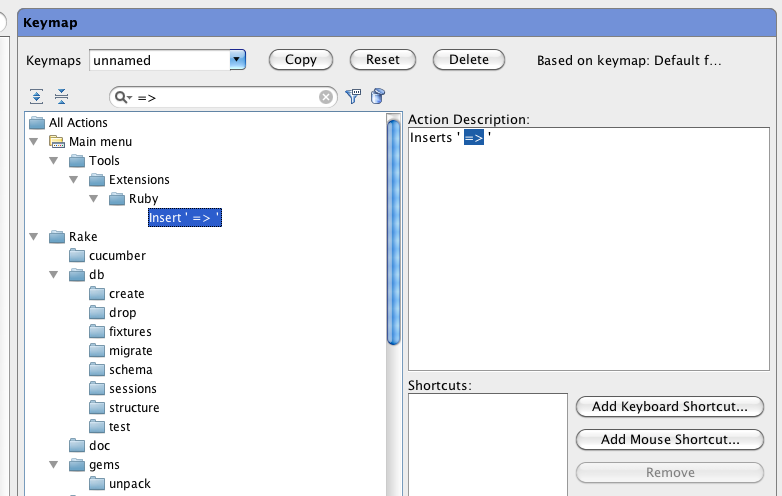Click the Copy keymap button

pyautogui.click(x=301, y=60)
